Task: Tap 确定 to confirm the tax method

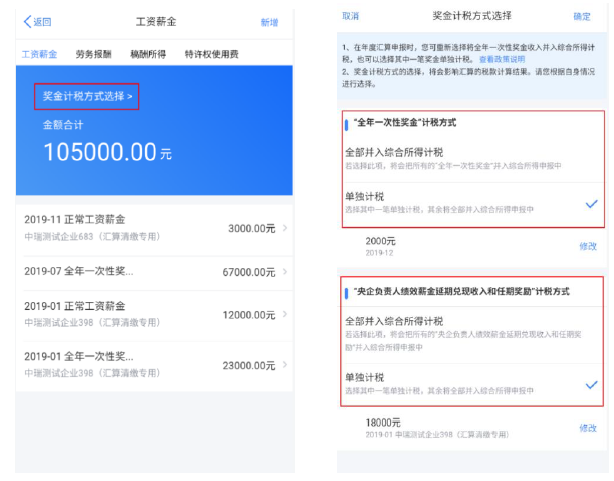Action: (x=582, y=16)
